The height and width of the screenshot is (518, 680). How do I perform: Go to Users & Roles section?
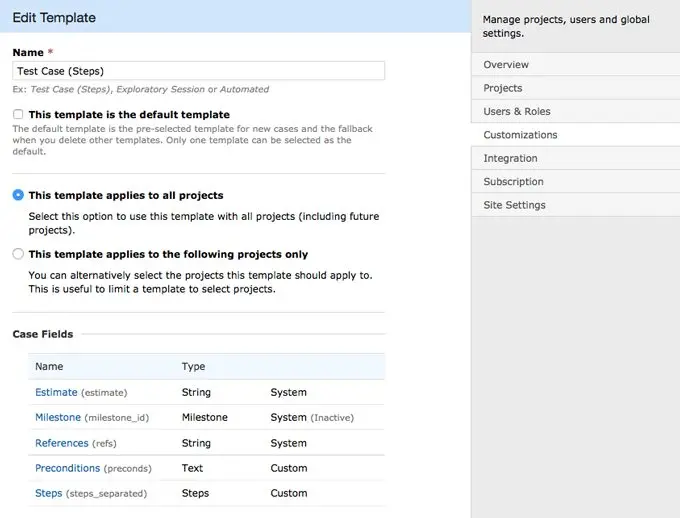pos(575,111)
